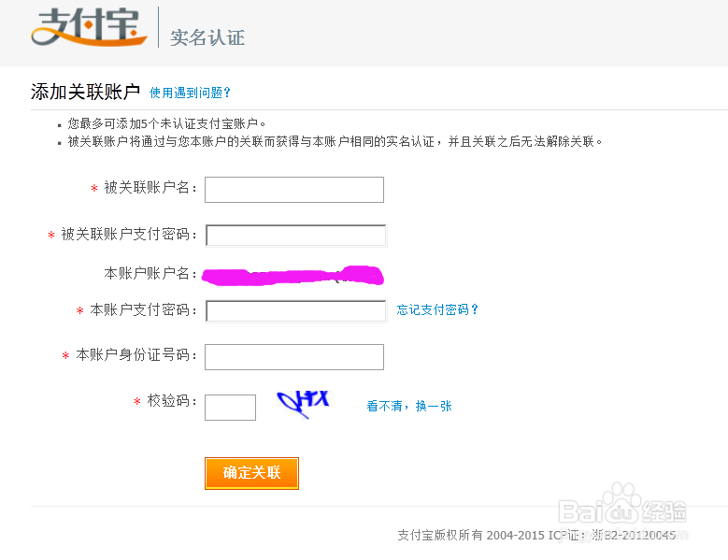Click the 被关联账户名 field label
The width and height of the screenshot is (728, 560).
pos(150,189)
